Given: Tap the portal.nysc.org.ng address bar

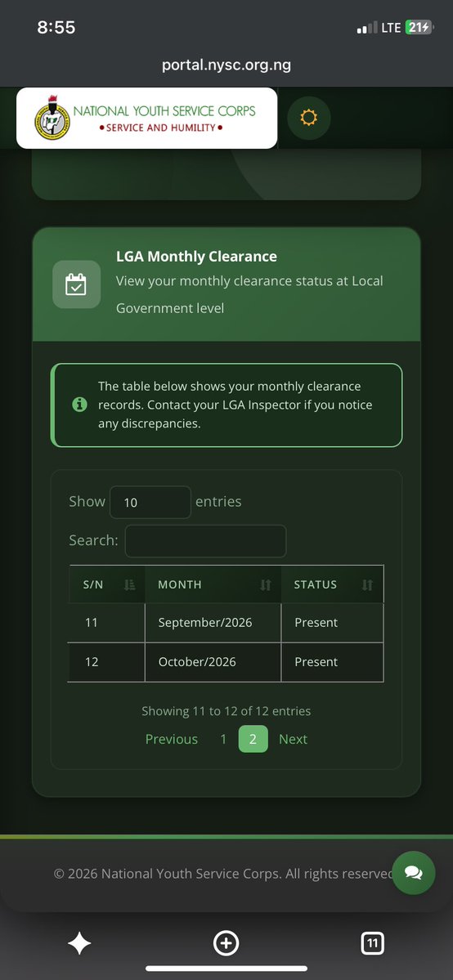Looking at the screenshot, I should (x=226, y=65).
